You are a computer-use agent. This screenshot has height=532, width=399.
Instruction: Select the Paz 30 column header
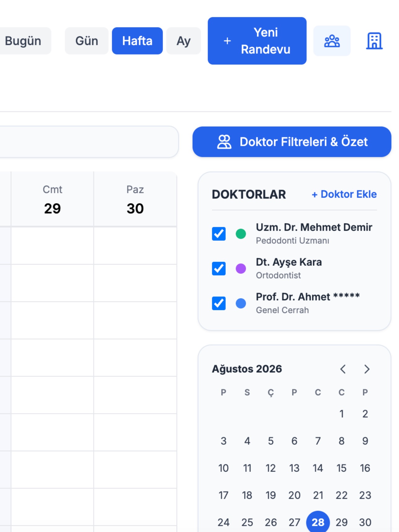click(135, 199)
